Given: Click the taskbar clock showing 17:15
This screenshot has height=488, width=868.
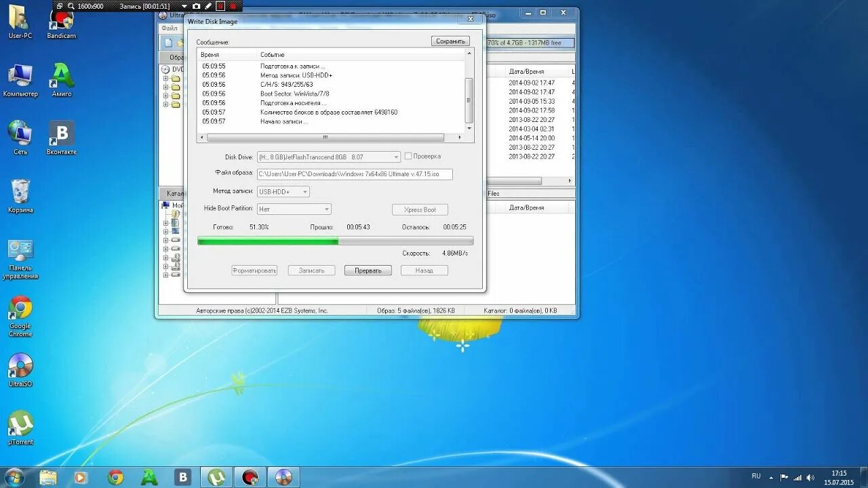Looking at the screenshot, I should point(839,478).
